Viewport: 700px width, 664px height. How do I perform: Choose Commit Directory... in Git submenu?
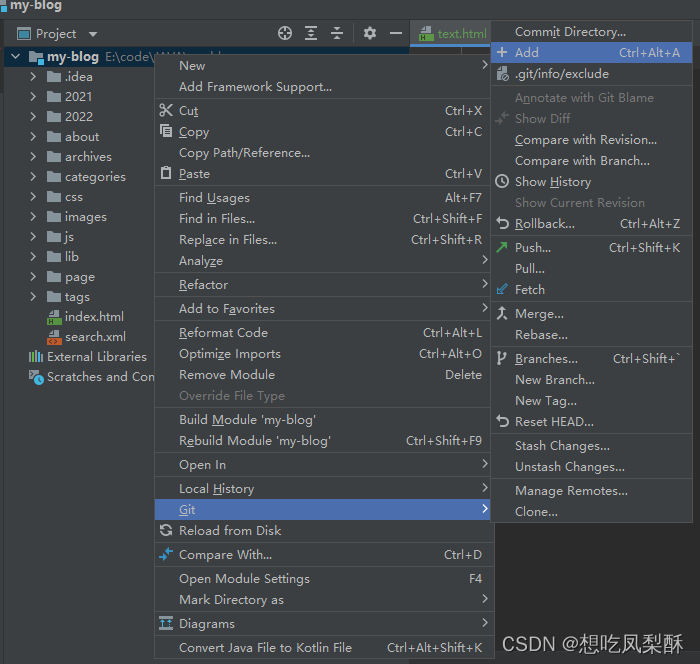coord(592,32)
